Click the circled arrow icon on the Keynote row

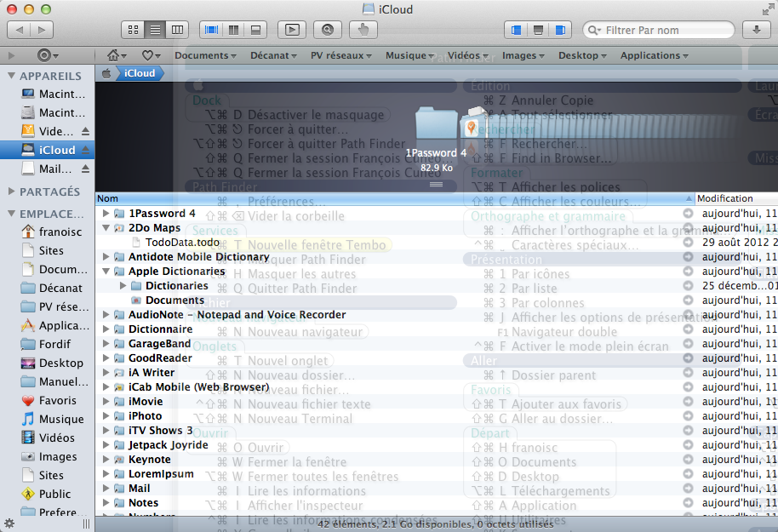(x=688, y=460)
